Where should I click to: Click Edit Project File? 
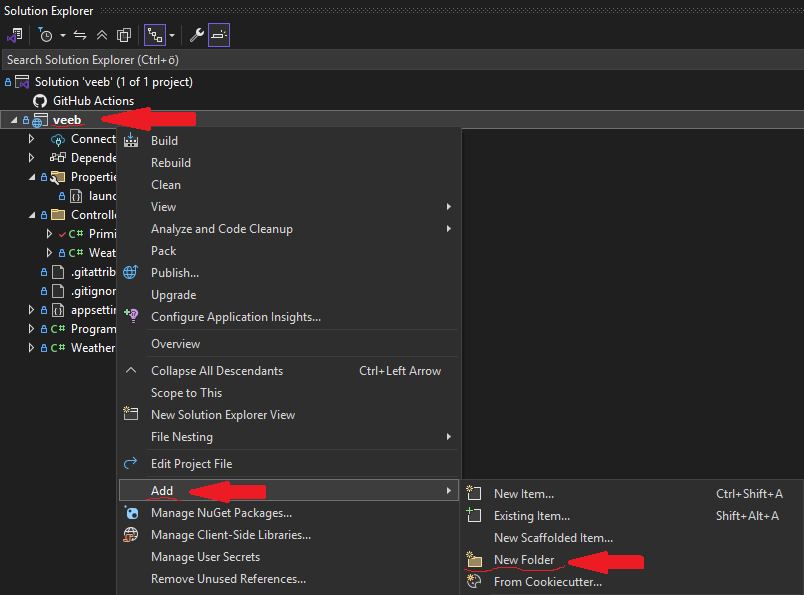191,464
